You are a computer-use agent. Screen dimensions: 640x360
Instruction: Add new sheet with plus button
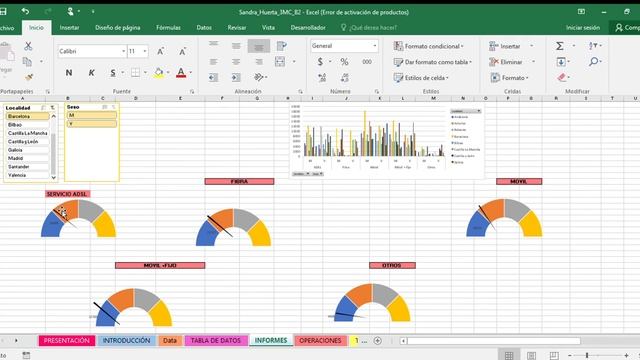pyautogui.click(x=378, y=340)
